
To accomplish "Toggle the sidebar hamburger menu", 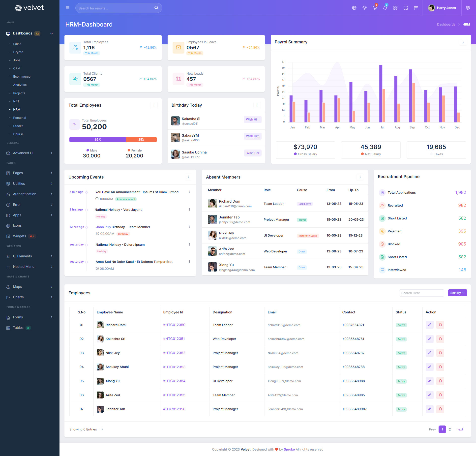I will [x=67, y=8].
